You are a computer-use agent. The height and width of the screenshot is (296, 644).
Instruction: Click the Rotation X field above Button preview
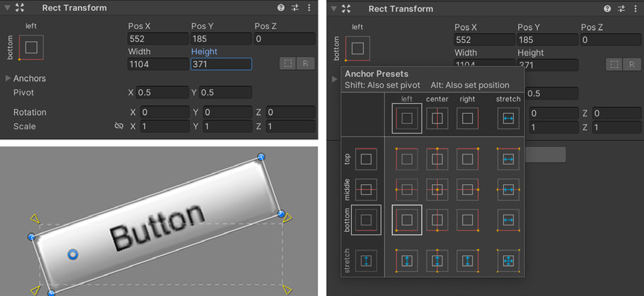164,112
